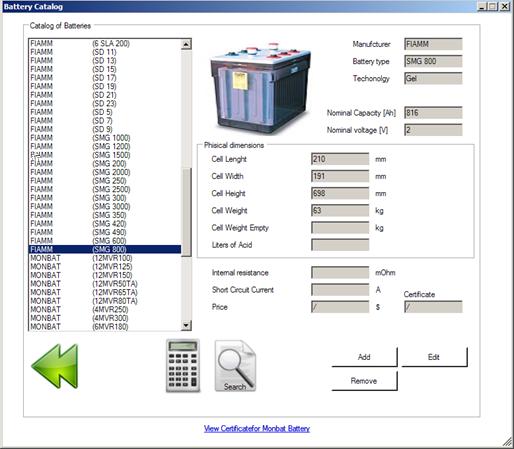514x449 pixels.
Task: Select MONBAT (12MVR80TA) row
Action: 105,301
